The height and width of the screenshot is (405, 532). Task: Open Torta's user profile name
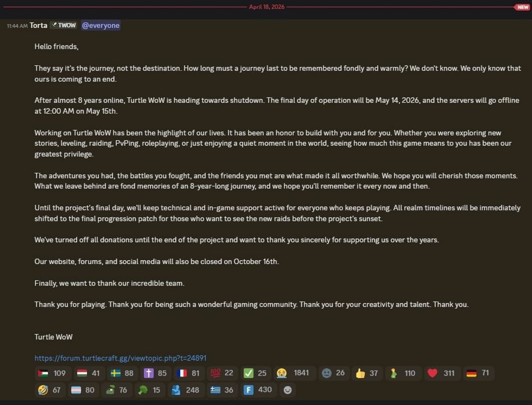38,25
